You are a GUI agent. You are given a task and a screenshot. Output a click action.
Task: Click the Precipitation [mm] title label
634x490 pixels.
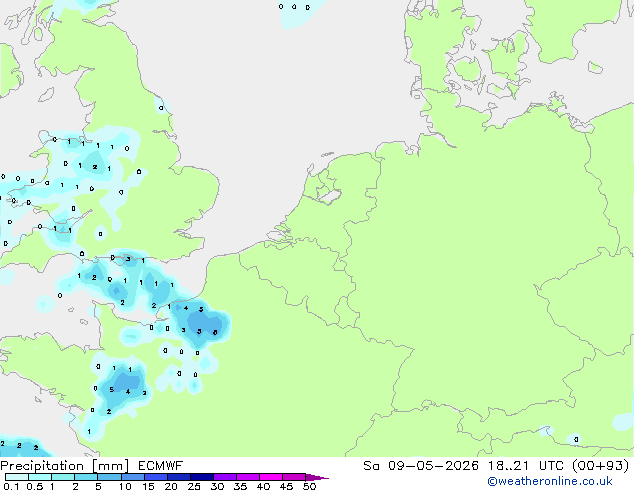coord(65,466)
